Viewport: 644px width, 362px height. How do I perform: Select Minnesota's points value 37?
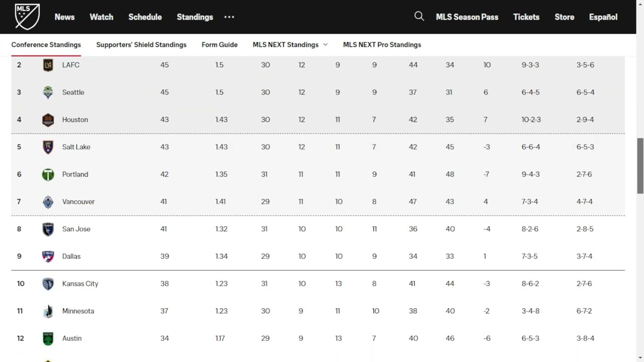point(164,311)
